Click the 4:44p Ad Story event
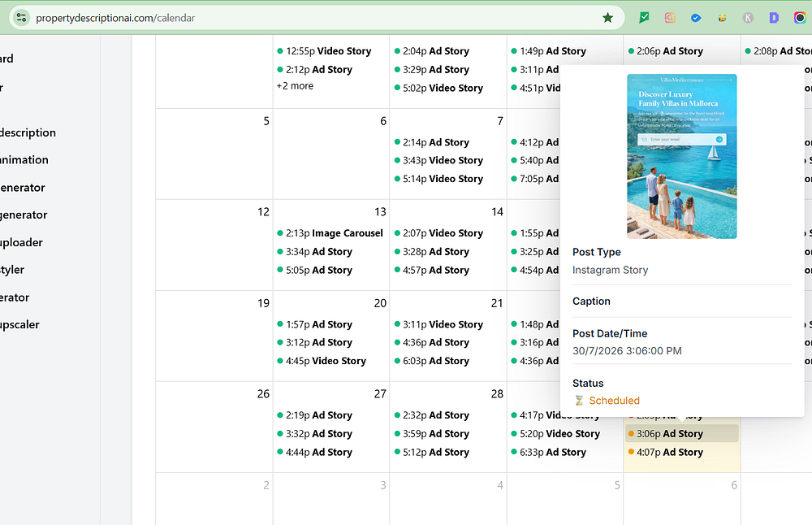The width and height of the screenshot is (812, 525). 315,452
